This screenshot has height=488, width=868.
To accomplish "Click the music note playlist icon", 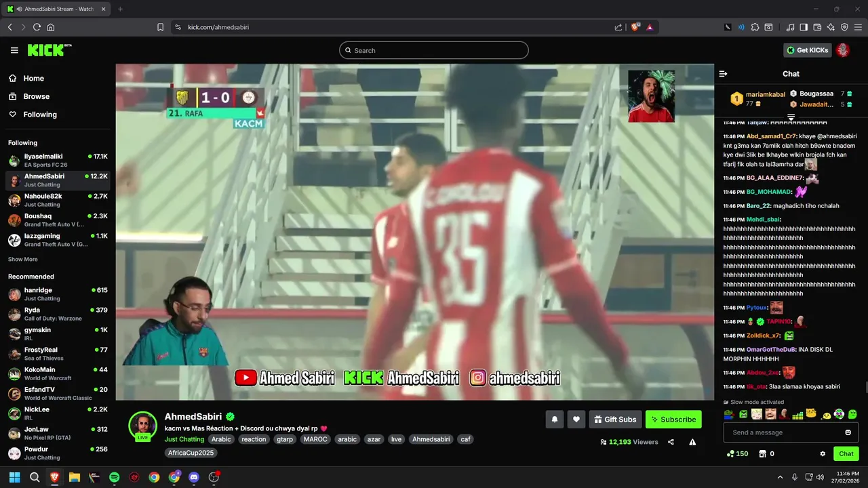I will (790, 27).
